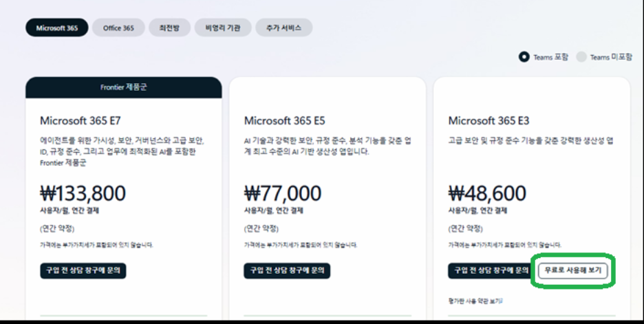Open the 평가판 사용 약관 보기 link
The image size is (644, 324).
(475, 301)
